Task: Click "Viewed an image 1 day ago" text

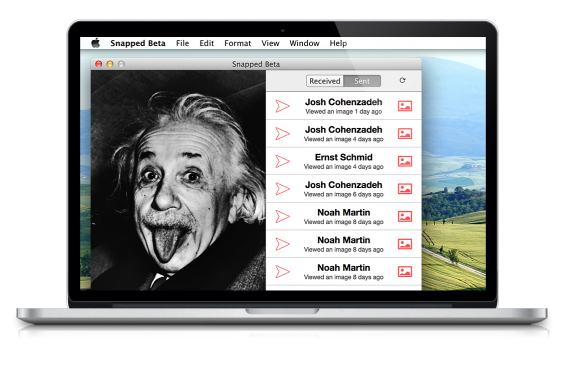Action: (x=343, y=112)
